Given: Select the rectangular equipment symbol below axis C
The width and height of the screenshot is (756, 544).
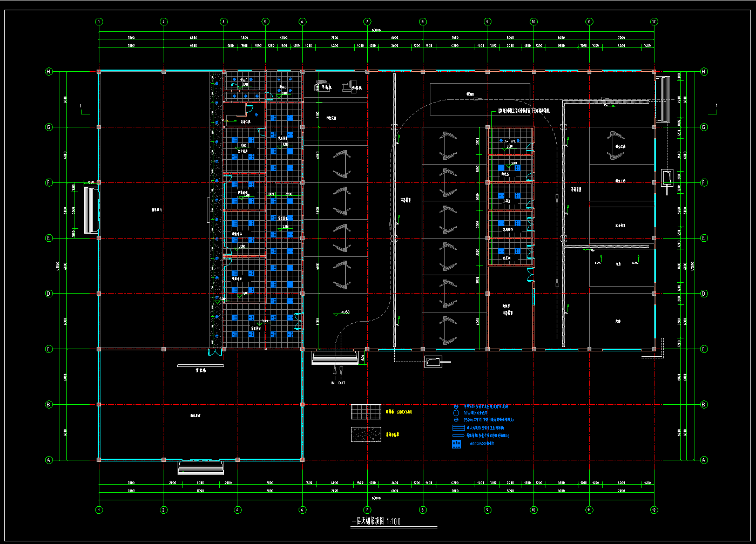Looking at the screenshot, I should (x=433, y=362).
